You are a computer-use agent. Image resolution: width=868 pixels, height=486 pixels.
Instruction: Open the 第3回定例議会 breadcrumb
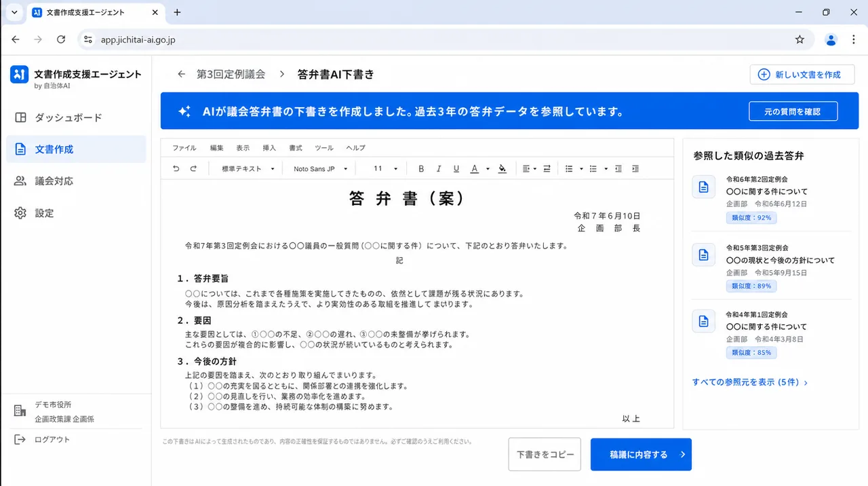[x=231, y=75]
